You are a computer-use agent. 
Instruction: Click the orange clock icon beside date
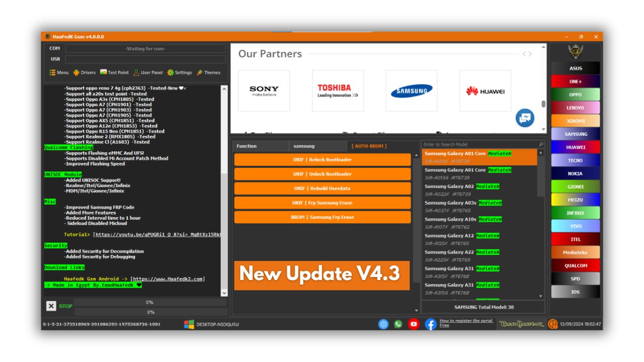tap(553, 324)
